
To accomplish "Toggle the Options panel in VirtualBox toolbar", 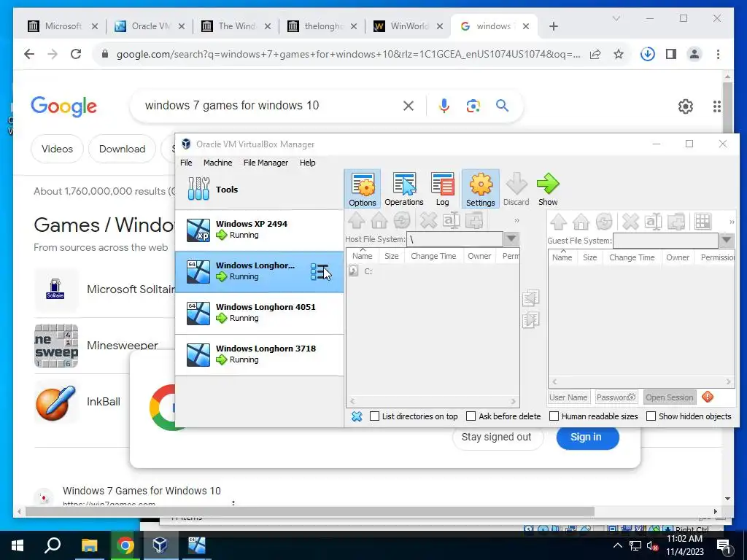I will [x=362, y=189].
